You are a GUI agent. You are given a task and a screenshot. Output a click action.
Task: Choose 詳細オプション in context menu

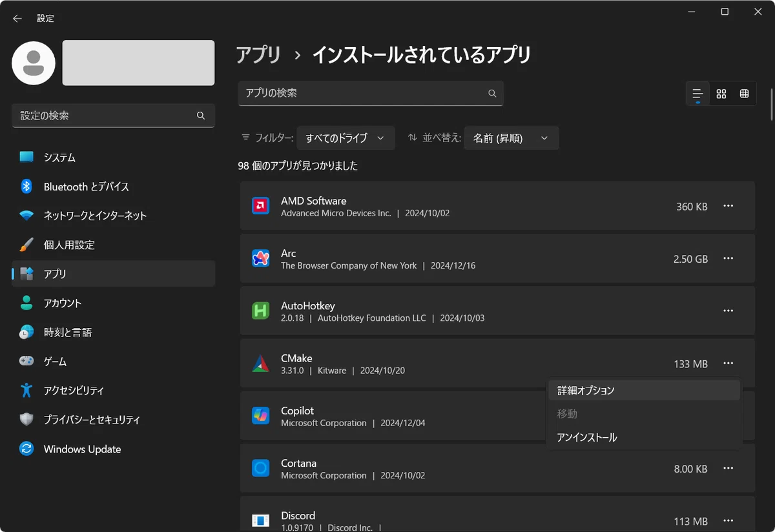[644, 391]
